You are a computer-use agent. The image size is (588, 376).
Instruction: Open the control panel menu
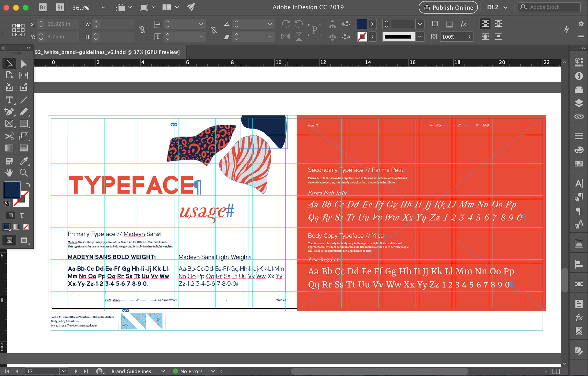pyautogui.click(x=581, y=37)
